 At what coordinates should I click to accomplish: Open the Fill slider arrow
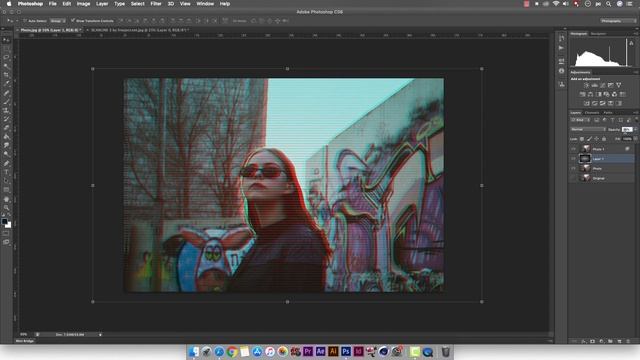click(x=635, y=139)
